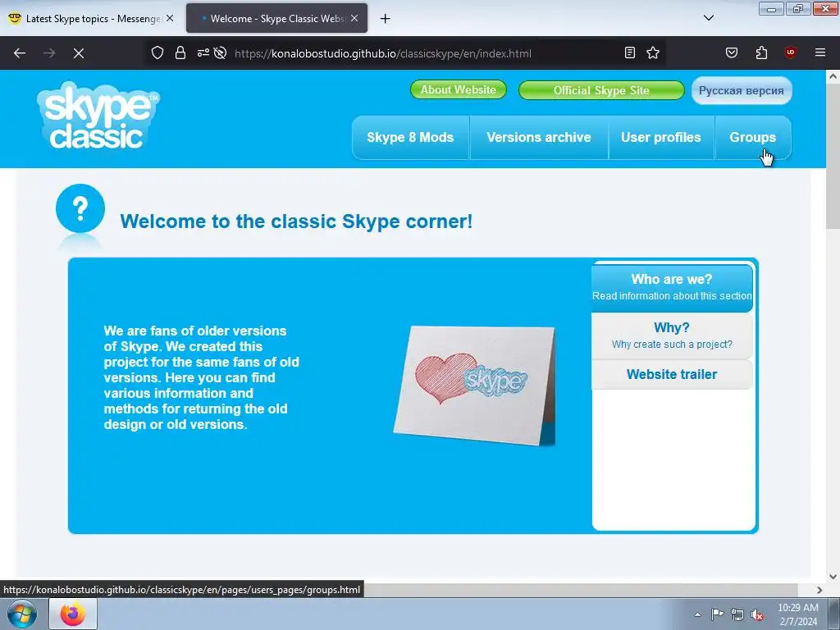Close the Welcome - Skype Classic tab
Image resolution: width=840 pixels, height=630 pixels.
click(354, 18)
